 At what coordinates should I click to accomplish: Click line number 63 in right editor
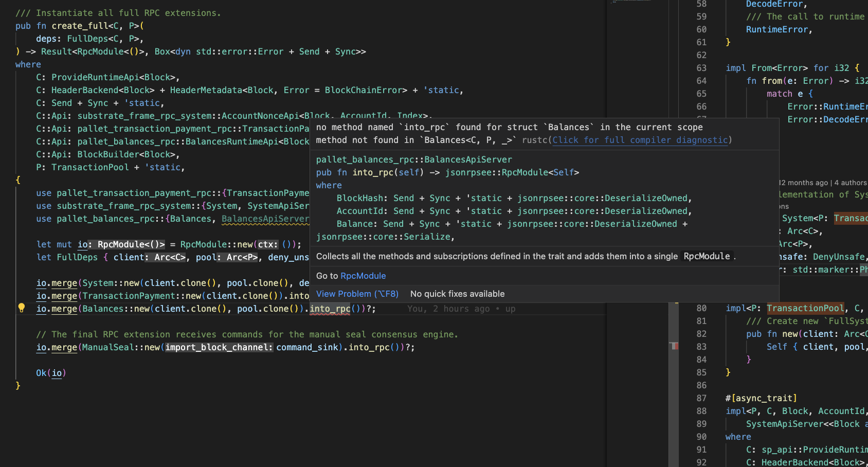701,68
